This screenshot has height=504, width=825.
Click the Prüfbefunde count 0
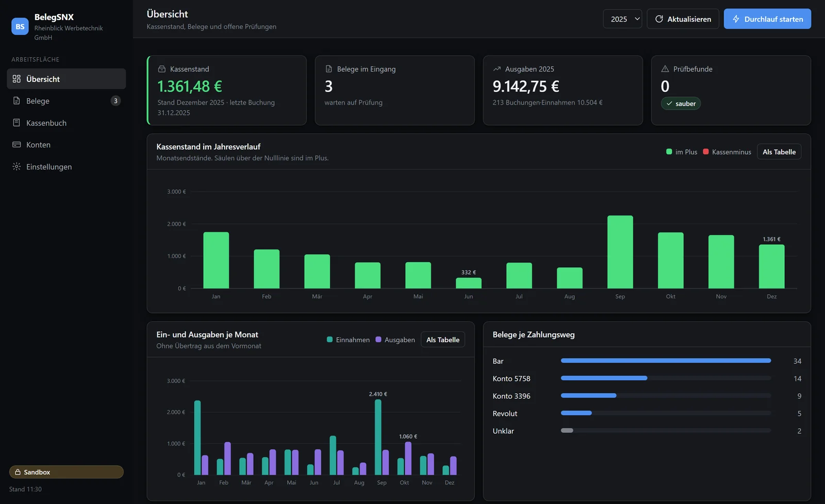pos(665,86)
